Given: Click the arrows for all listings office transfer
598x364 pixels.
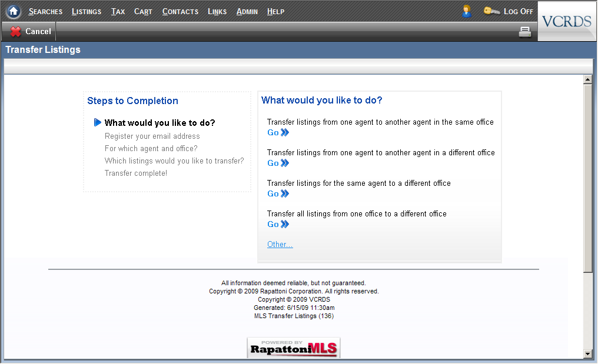Looking at the screenshot, I should pyautogui.click(x=285, y=224).
